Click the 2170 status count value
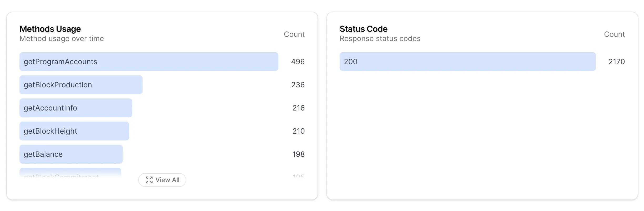Screen dimensions: 644x211 coord(617,62)
